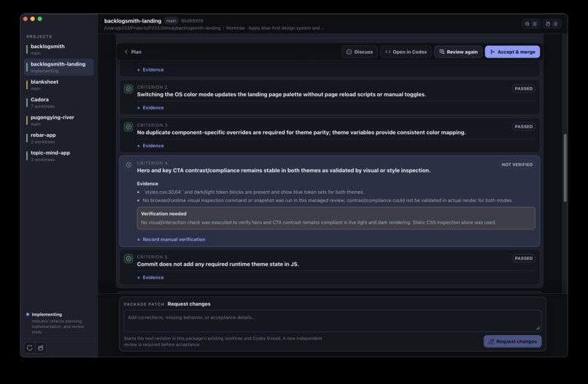588x384 pixels.
Task: Open the Discuss panel
Action: coord(360,52)
